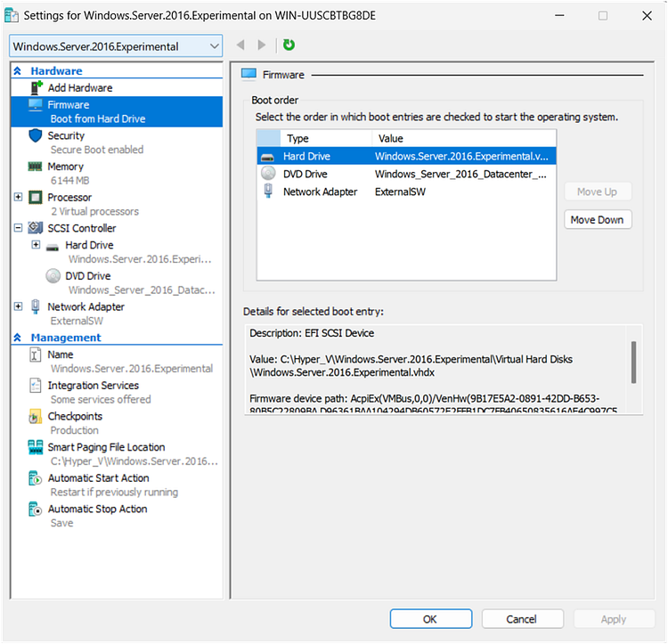This screenshot has width=668, height=644.
Task: Collapse the Management section chevron
Action: tap(18, 338)
